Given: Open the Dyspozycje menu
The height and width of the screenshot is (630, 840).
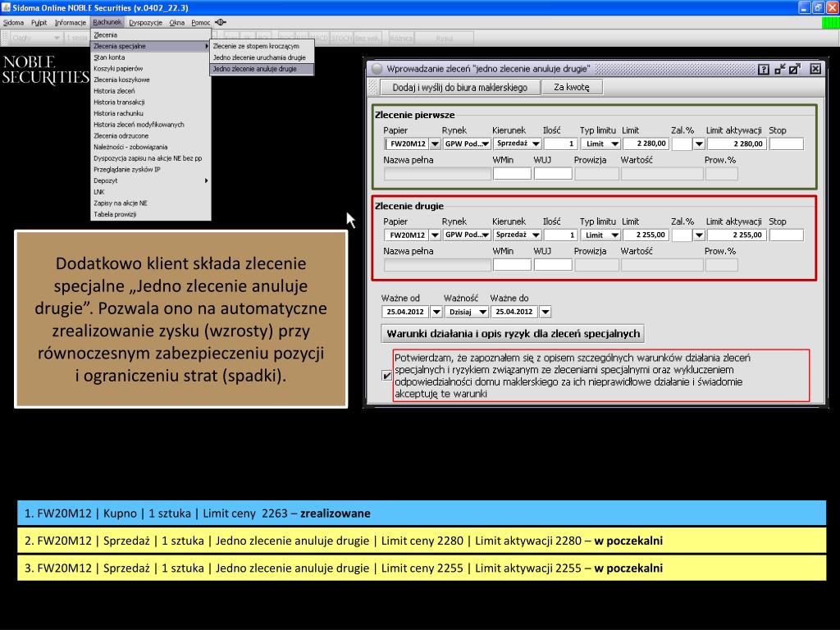Looking at the screenshot, I should coord(146,22).
